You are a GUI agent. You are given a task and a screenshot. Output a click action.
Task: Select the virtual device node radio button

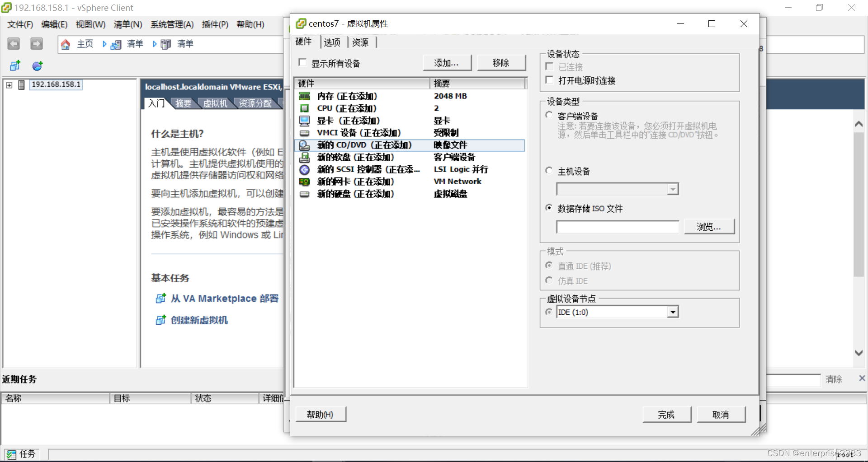click(x=549, y=312)
